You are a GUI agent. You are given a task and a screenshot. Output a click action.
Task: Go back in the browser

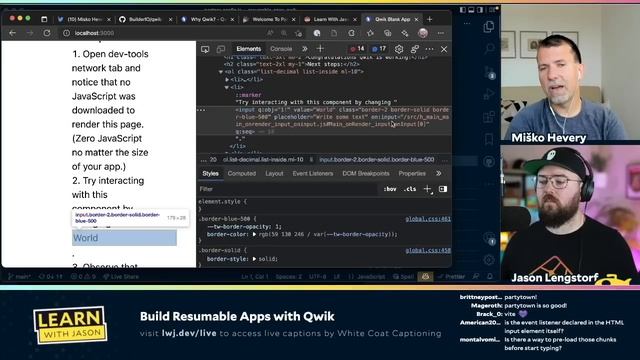13,33
